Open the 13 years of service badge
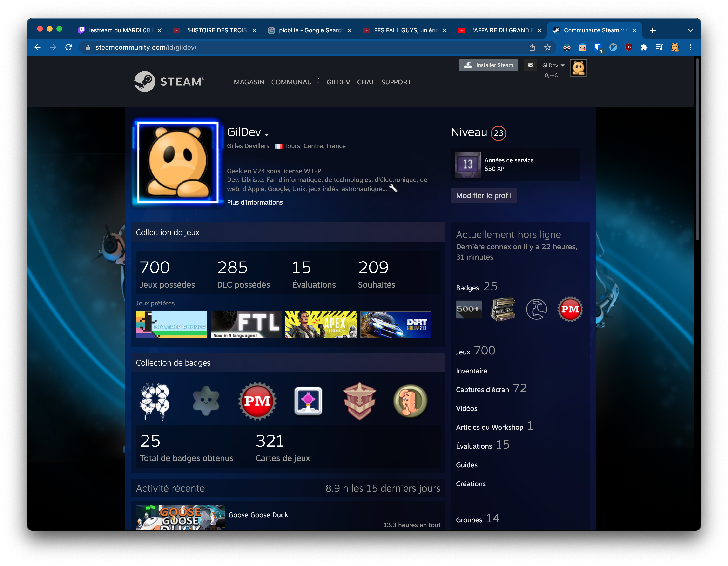 pos(468,165)
